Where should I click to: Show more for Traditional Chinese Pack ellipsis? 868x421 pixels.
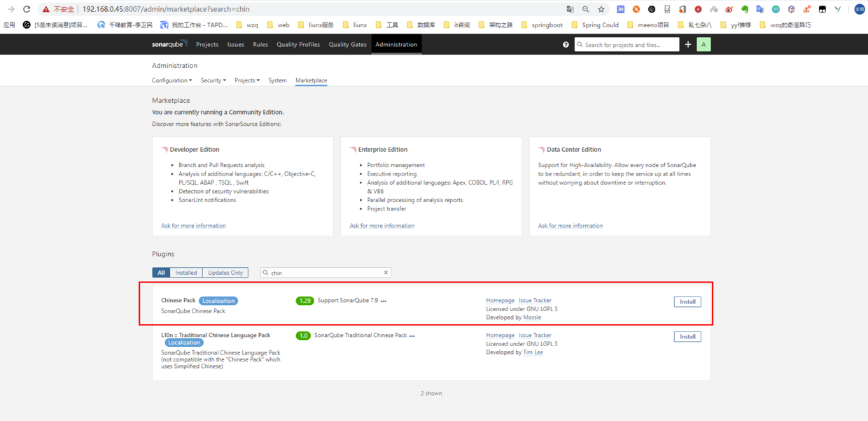click(x=412, y=336)
